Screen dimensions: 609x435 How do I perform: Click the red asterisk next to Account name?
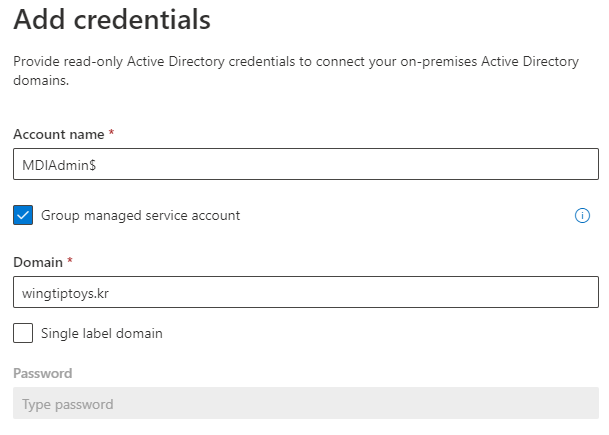(109, 133)
